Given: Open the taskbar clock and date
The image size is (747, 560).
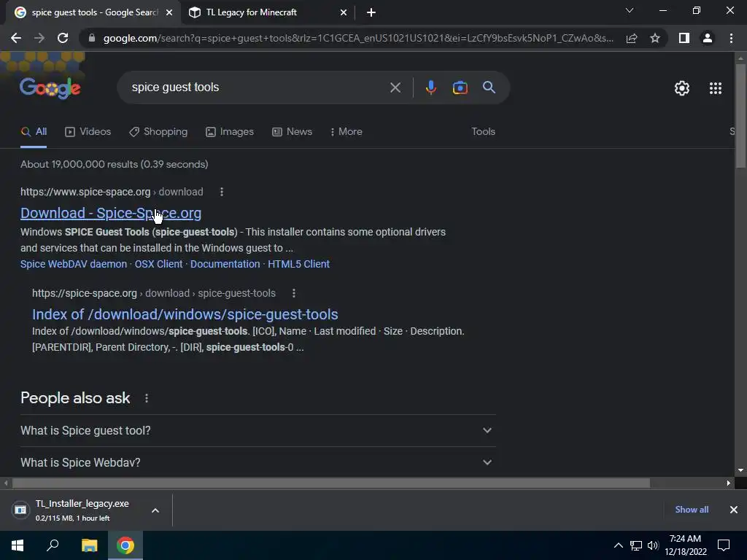Looking at the screenshot, I should pos(686,545).
